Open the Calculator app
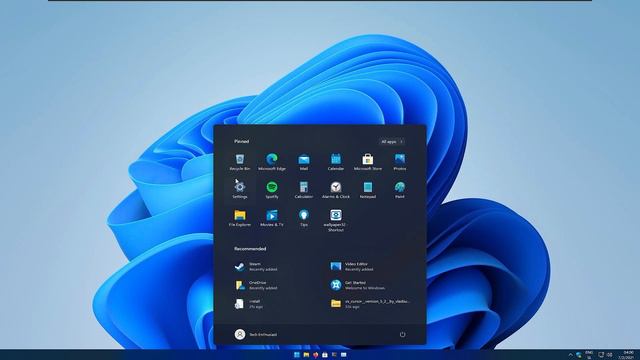This screenshot has width=640, height=360. tap(304, 190)
